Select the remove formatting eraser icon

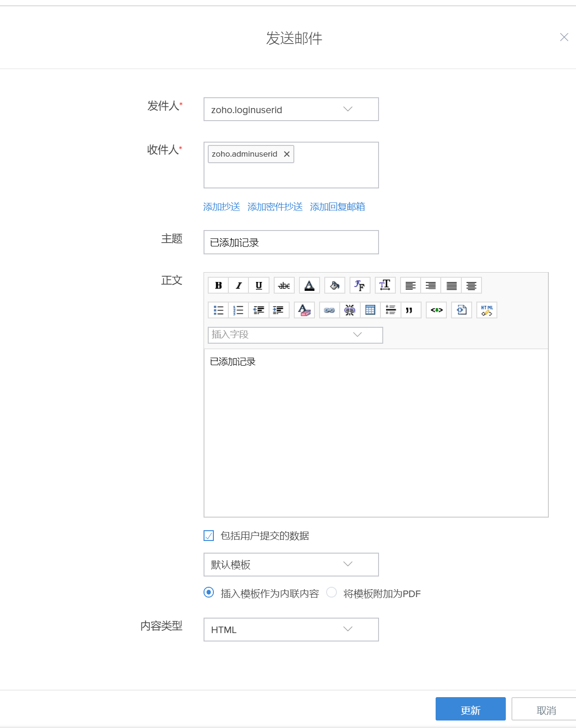click(304, 310)
